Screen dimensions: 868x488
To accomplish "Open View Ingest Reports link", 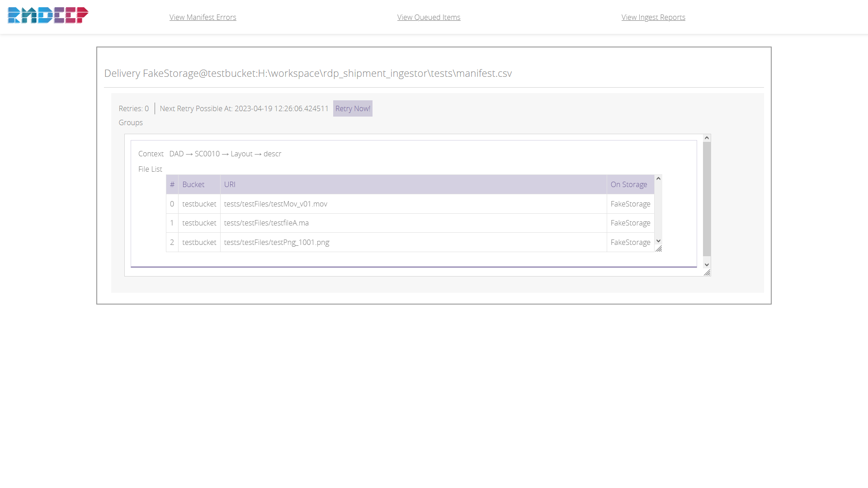I will (x=653, y=17).
